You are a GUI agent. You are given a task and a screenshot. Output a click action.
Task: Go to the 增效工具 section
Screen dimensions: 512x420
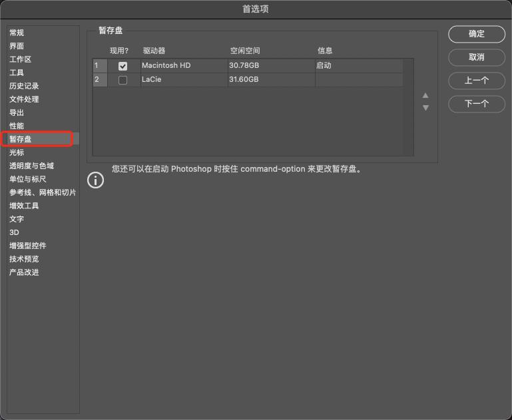[x=24, y=206]
